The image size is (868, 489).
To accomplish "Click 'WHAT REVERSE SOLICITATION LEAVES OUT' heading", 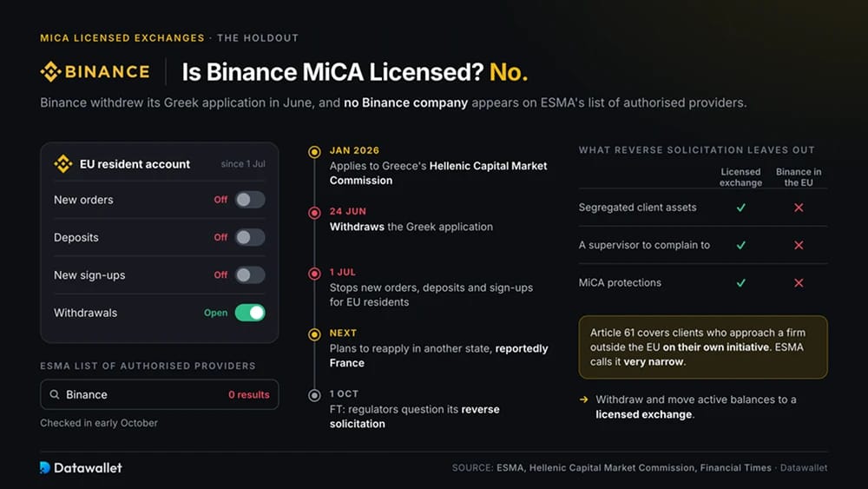I will coord(696,150).
